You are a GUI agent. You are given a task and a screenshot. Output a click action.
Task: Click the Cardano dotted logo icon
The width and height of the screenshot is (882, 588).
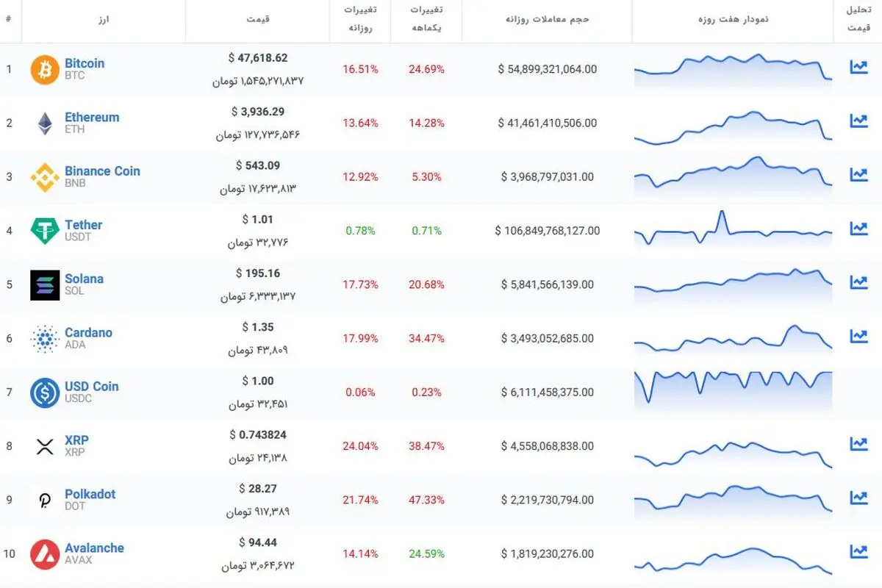click(x=45, y=339)
